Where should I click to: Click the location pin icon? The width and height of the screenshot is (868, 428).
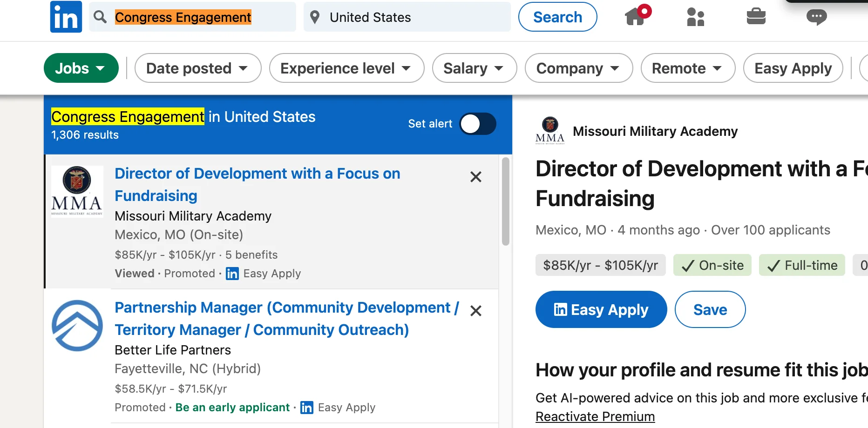click(x=315, y=17)
